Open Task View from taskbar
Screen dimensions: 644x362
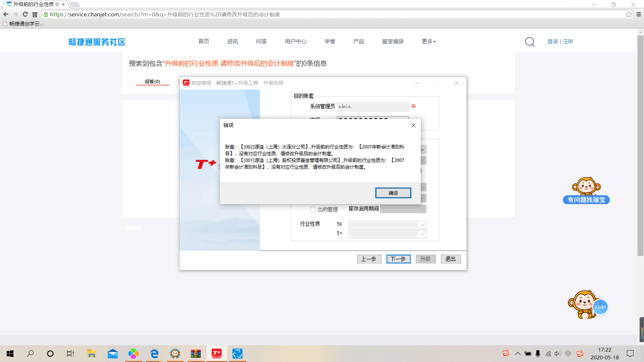point(70,354)
